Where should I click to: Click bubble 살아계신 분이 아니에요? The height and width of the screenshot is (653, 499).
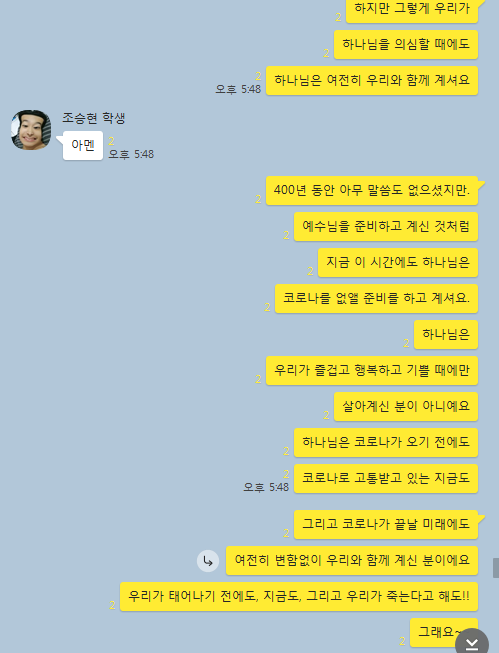406,406
